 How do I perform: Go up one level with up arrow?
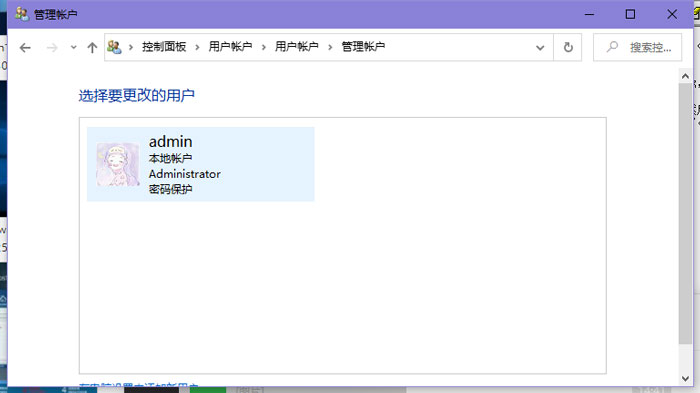click(92, 47)
